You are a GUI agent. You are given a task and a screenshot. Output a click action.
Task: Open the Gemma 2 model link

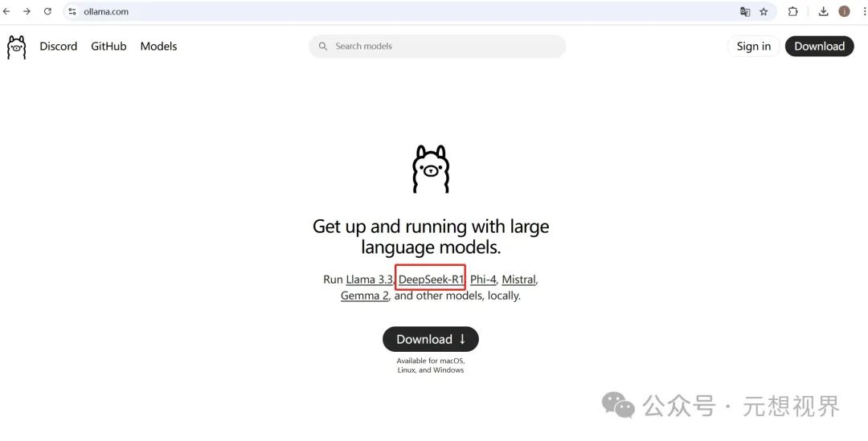(x=364, y=296)
